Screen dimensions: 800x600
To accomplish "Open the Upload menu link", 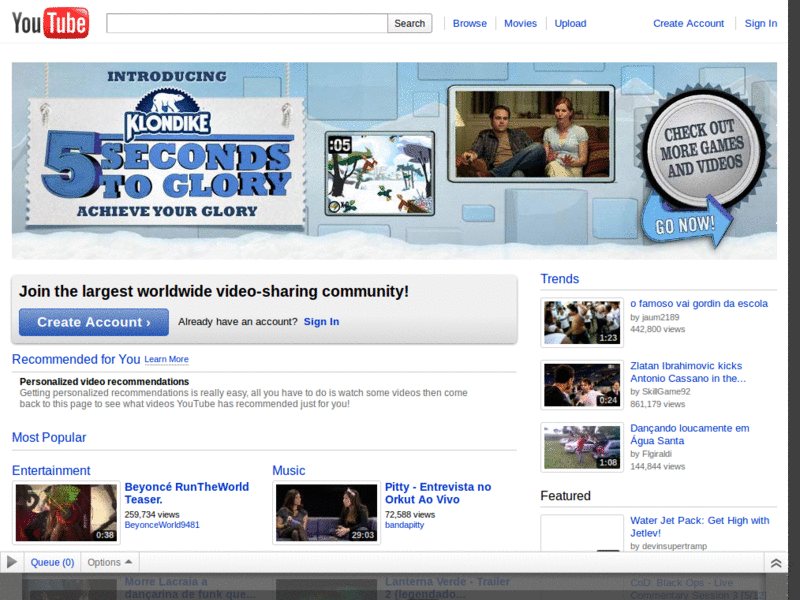I will coord(570,23).
